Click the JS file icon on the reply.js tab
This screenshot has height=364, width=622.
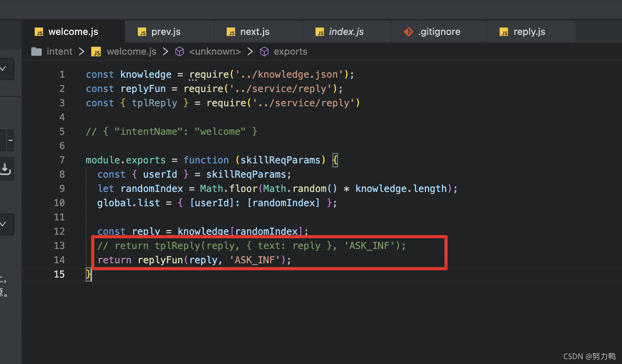(504, 32)
